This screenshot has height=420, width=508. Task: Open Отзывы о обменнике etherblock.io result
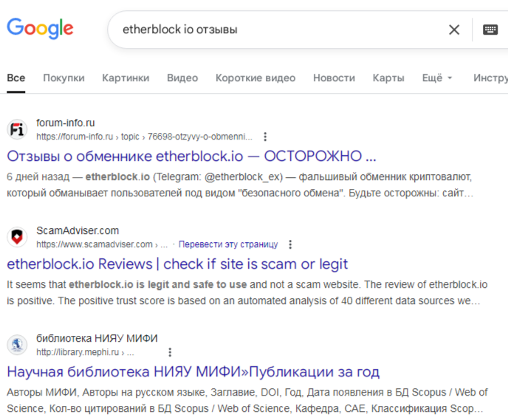[x=191, y=156]
